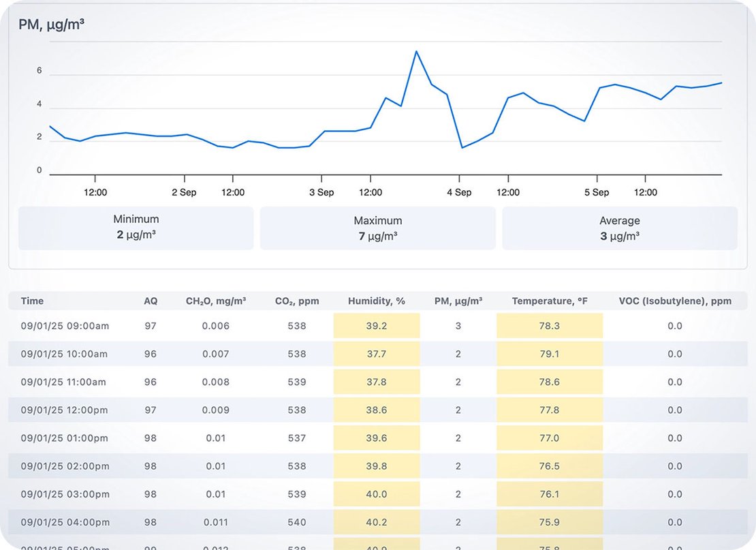Select the 09/01/25 09:00am table row
The image size is (756, 550).
(x=65, y=326)
